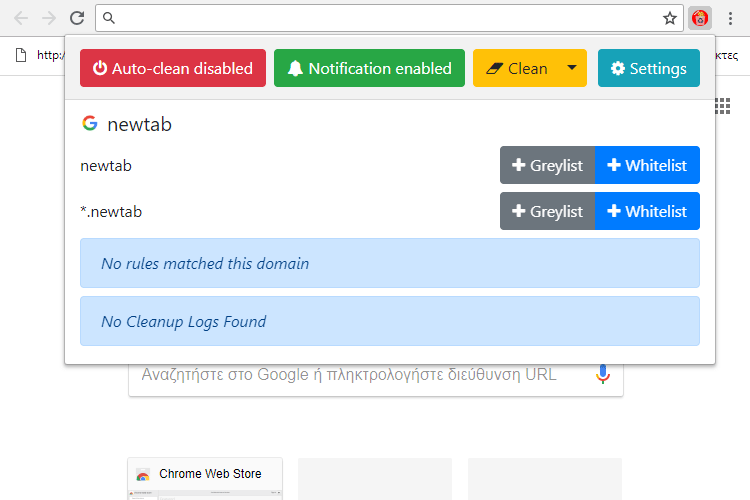Open the Chrome three-dot menu
Viewport: 750px width, 500px height.
pyautogui.click(x=730, y=18)
